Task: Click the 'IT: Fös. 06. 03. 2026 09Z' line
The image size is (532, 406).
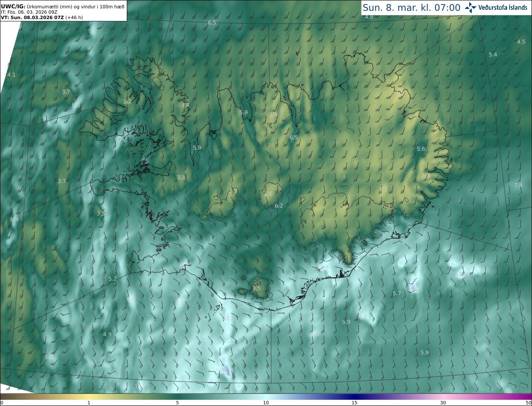Action: 28,12
